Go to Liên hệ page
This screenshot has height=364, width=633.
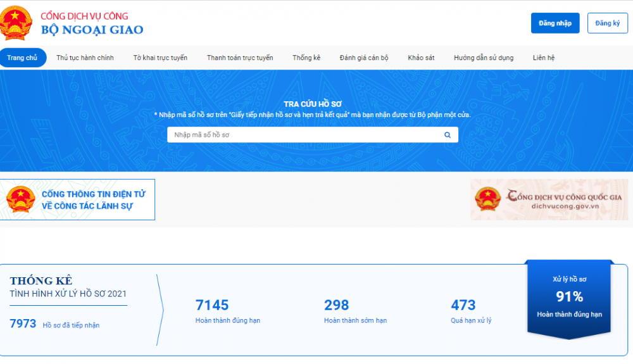[x=544, y=58]
